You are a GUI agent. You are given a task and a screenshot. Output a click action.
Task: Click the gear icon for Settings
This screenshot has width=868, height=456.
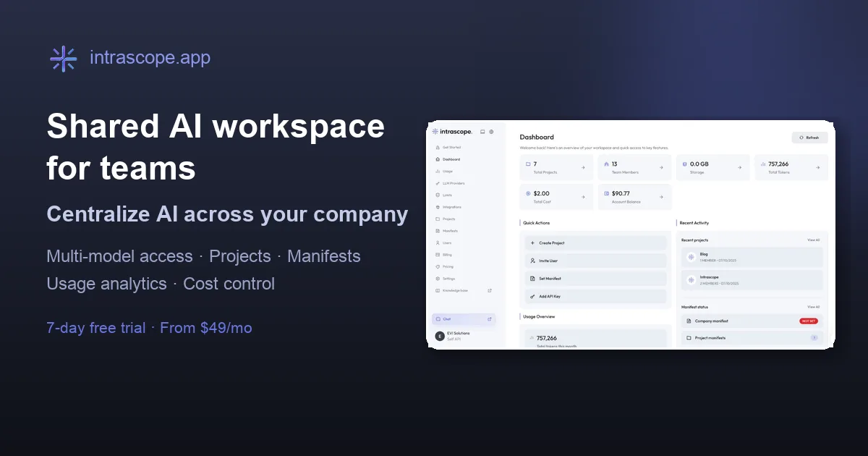(438, 279)
